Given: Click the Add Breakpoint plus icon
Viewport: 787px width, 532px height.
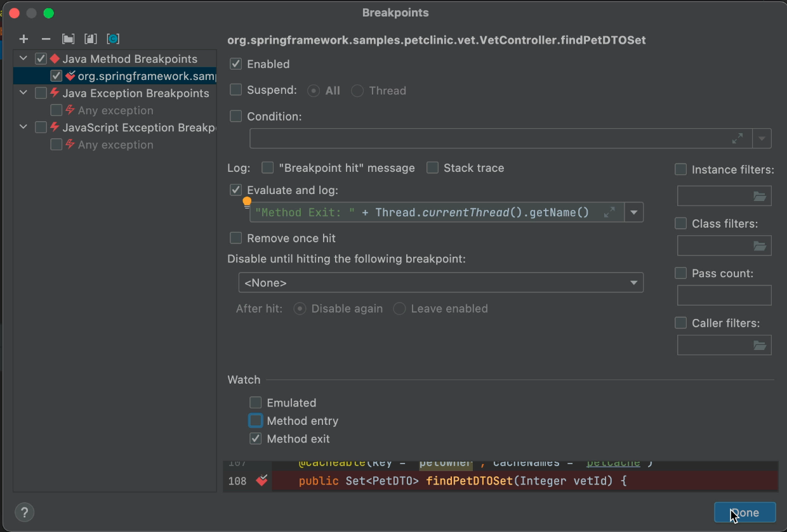Looking at the screenshot, I should (23, 39).
